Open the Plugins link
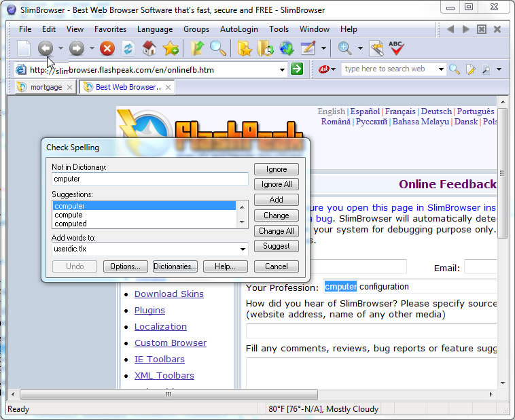515x420 pixels. coord(149,310)
